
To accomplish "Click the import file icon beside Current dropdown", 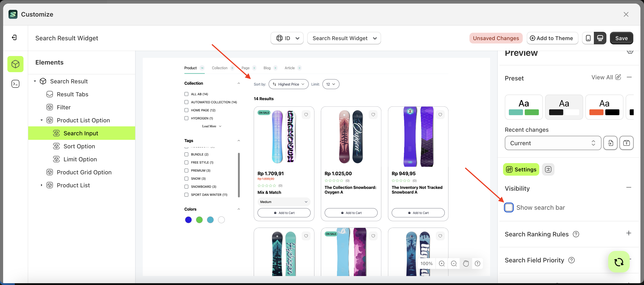I will (610, 143).
